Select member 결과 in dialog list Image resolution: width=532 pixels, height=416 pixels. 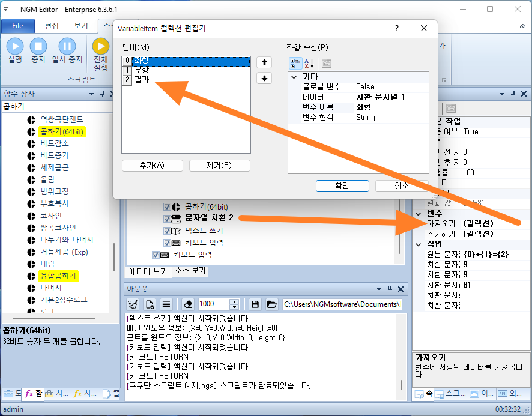[x=142, y=80]
